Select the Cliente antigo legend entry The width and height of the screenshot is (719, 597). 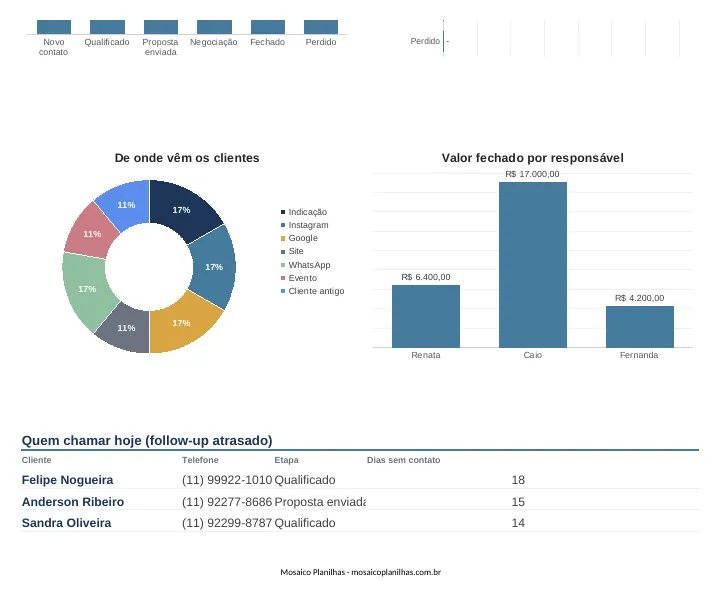click(312, 291)
